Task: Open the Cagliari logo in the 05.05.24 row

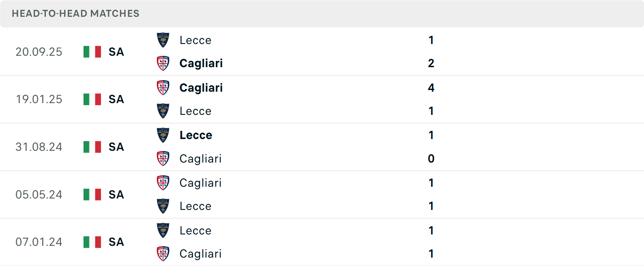Action: [x=163, y=183]
